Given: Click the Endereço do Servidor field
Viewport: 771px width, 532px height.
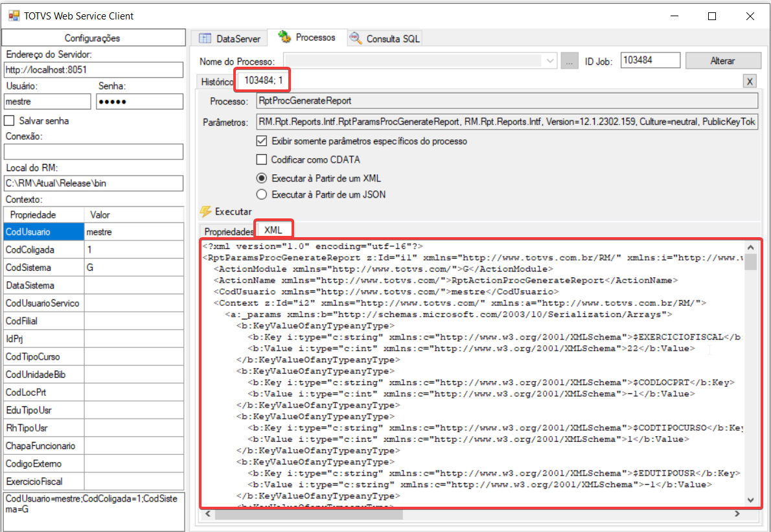Looking at the screenshot, I should point(93,70).
